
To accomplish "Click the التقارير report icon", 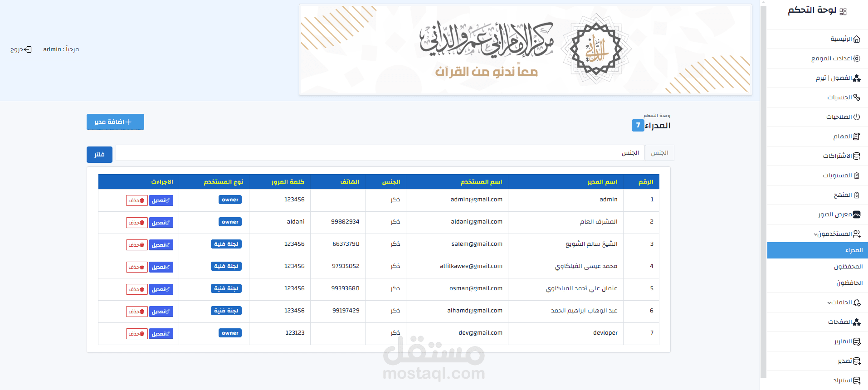I will (x=857, y=341).
